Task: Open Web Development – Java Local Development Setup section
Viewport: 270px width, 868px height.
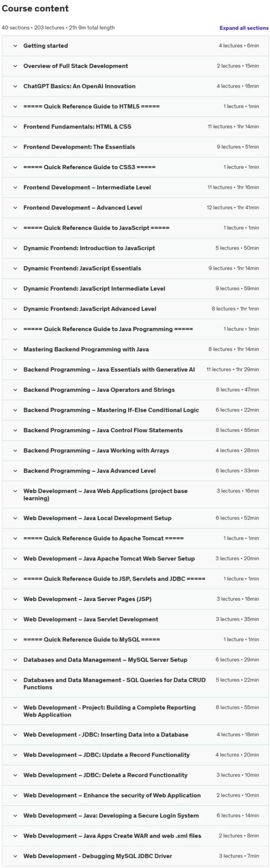Action: click(135, 518)
